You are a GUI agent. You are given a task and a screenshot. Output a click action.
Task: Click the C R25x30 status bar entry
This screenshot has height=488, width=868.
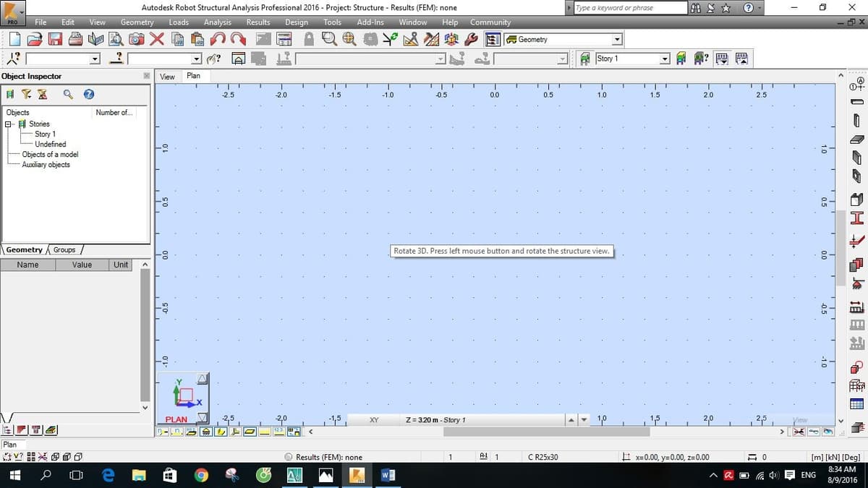click(543, 457)
